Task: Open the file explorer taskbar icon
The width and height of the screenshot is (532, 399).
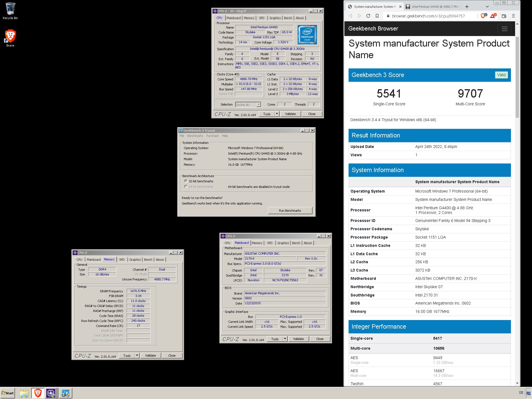Action: click(x=24, y=393)
